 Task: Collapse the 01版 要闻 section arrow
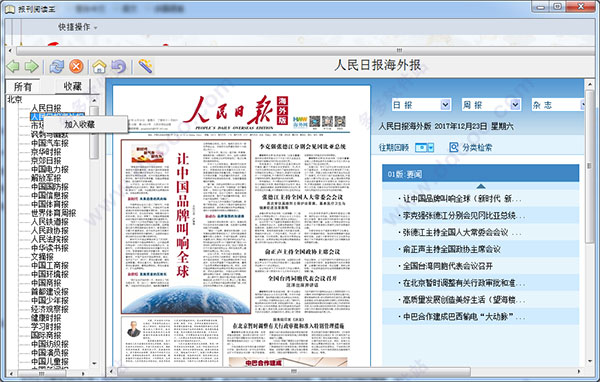click(x=481, y=186)
